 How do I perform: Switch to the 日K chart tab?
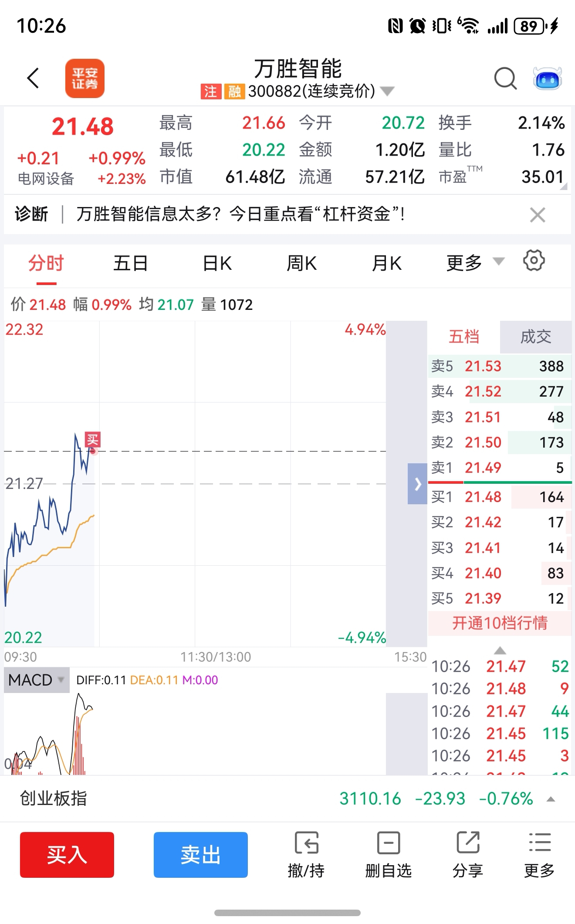pos(217,263)
